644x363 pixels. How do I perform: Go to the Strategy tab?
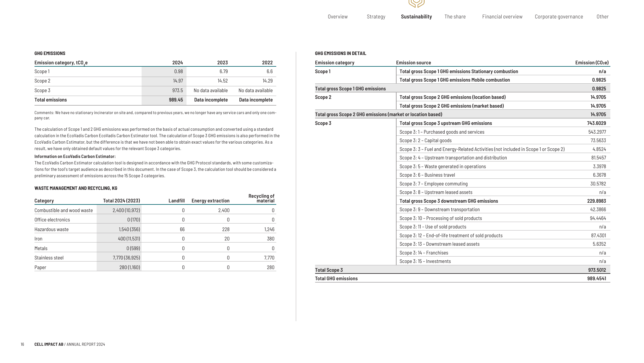(x=376, y=17)
